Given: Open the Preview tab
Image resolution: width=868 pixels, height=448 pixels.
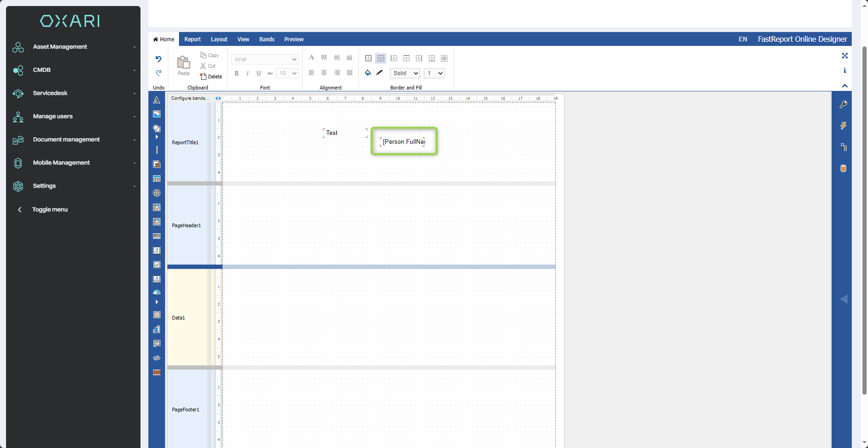Looking at the screenshot, I should pos(294,39).
